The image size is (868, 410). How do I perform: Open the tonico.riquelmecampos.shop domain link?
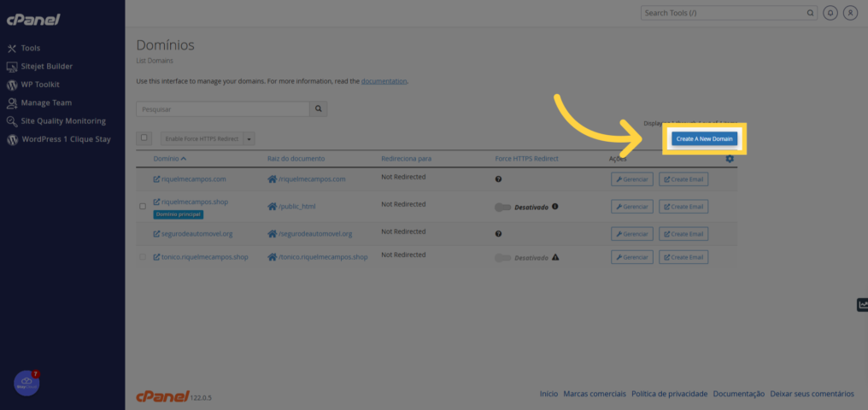click(205, 257)
